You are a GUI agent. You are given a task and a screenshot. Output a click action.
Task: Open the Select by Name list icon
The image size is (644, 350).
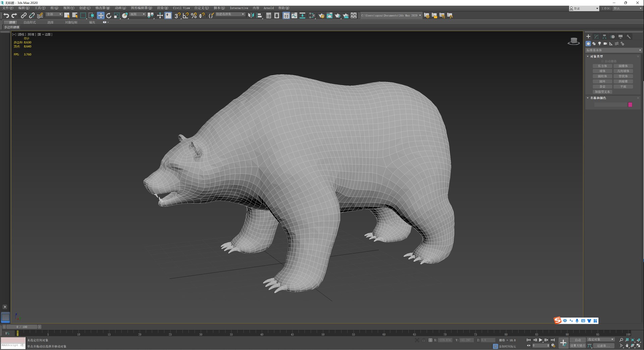[x=75, y=15]
